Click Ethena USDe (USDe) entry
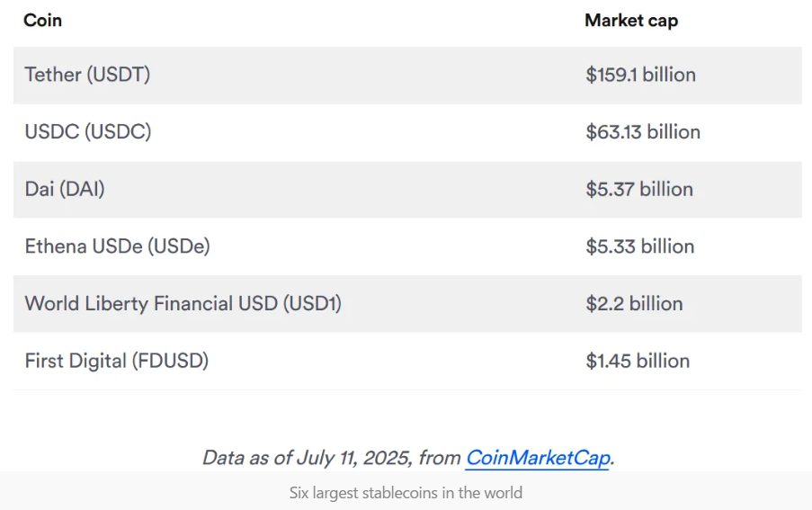 (118, 246)
